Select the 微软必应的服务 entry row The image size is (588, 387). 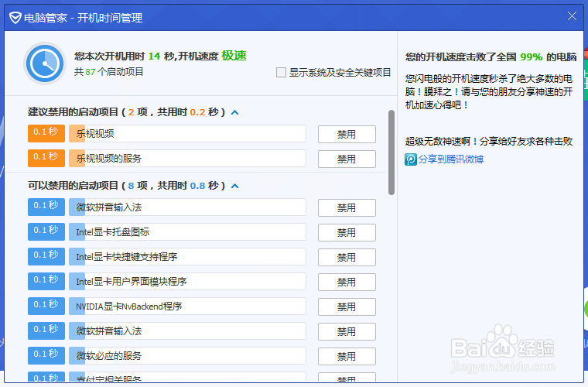click(187, 355)
